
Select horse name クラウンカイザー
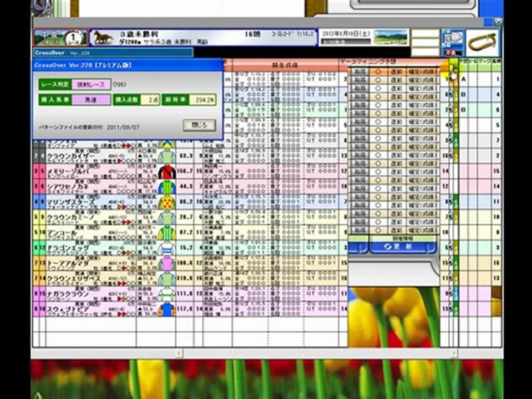(70, 156)
